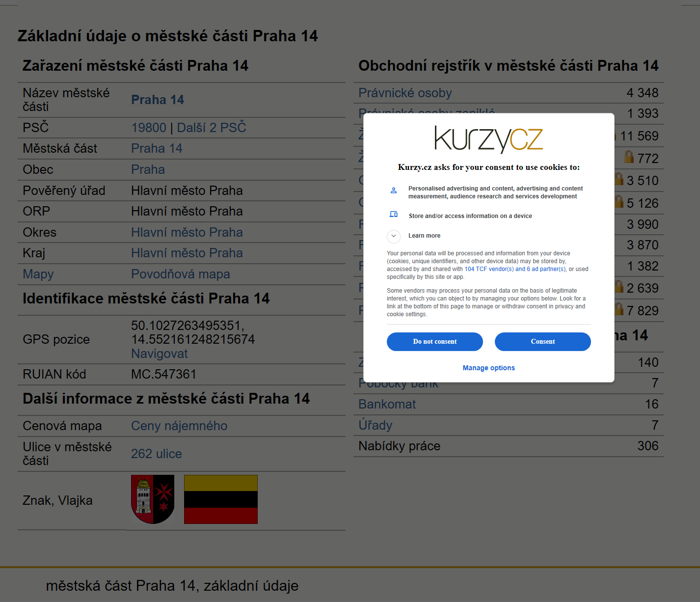Click Hlavní město Praha in ORP row
Viewport: 700px width, 602px height.
187,211
